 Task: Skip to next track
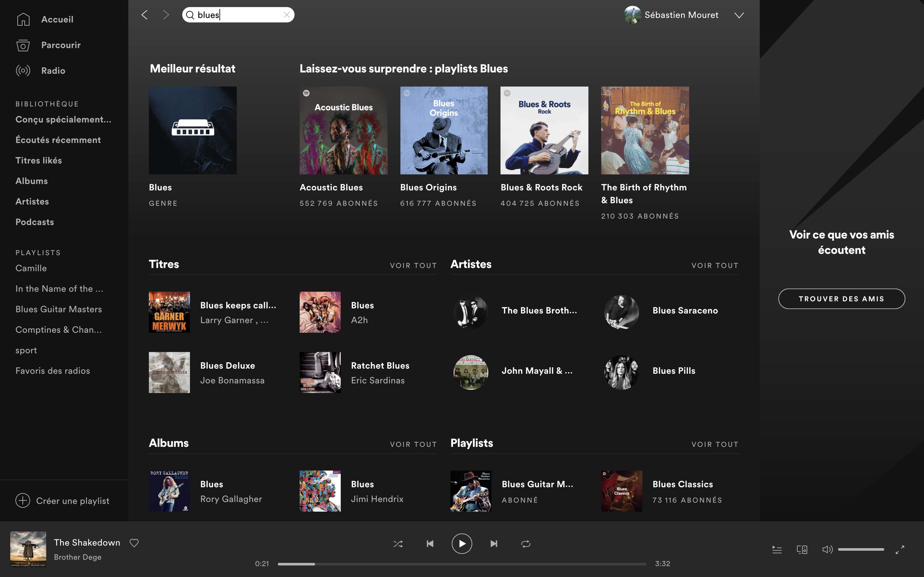coord(494,543)
